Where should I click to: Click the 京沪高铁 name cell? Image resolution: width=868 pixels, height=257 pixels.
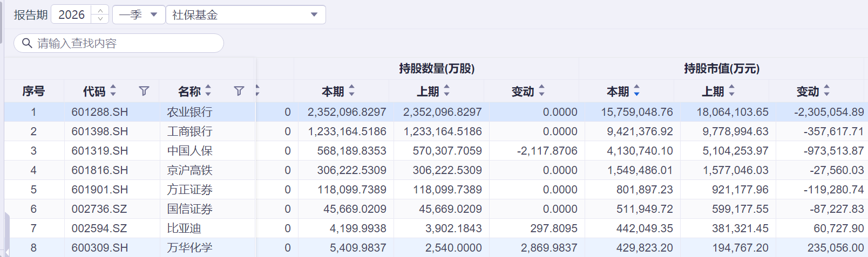[x=190, y=170]
